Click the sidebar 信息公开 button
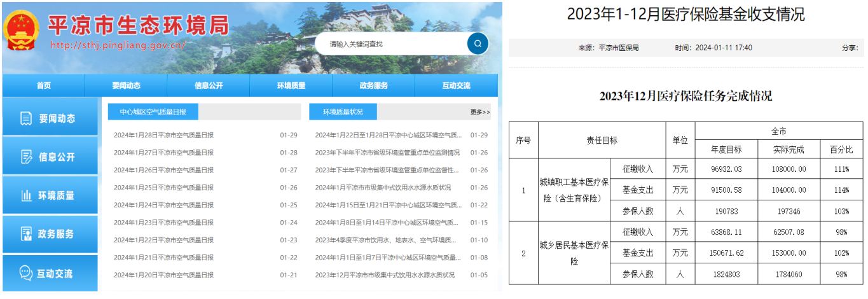This screenshot has width=868, height=299. point(50,156)
